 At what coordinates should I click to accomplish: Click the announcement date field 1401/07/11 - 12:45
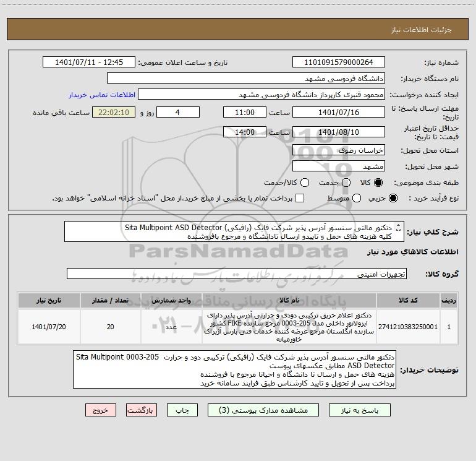click(89, 62)
